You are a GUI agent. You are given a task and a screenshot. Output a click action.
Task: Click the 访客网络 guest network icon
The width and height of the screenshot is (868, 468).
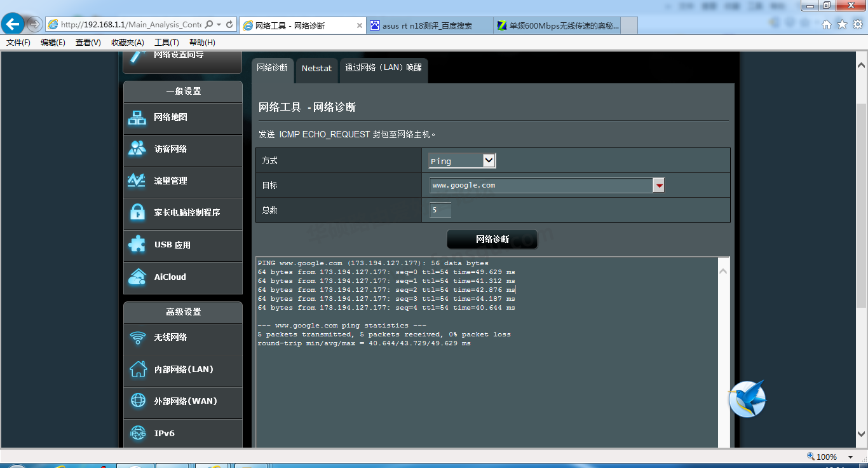137,149
